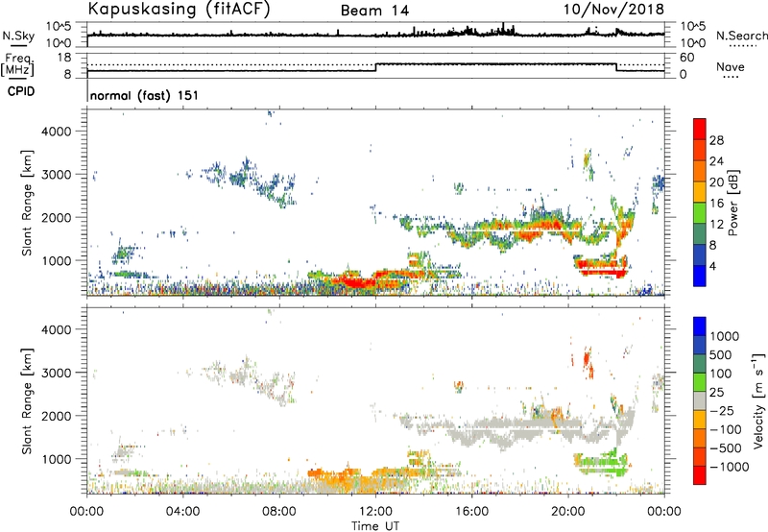The width and height of the screenshot is (768, 532).
Task: Click the frequency step-up near 12:00 in the Freq panel
Action: tap(375, 67)
